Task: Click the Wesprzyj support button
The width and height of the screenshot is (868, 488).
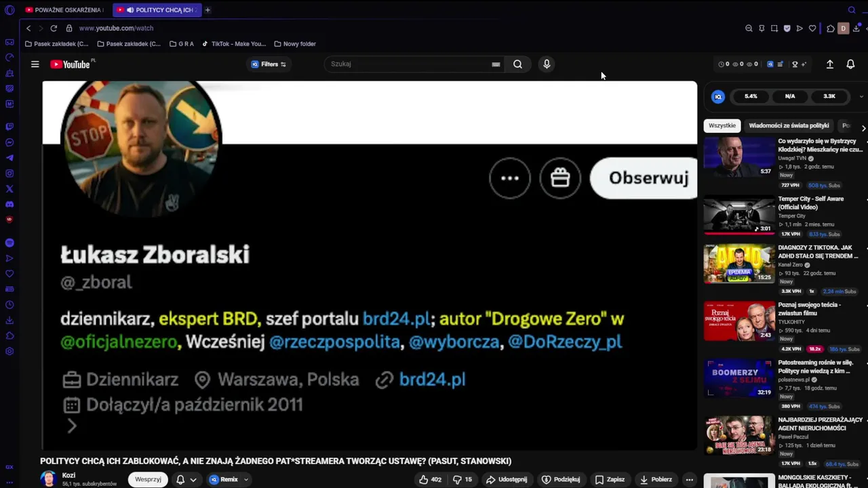Action: (148, 479)
